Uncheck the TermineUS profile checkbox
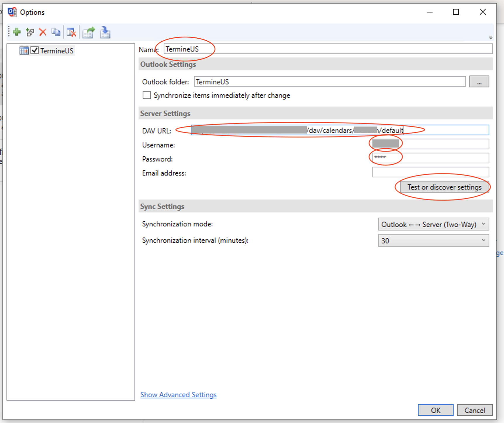Viewport: 504px width, 423px height. [x=34, y=50]
